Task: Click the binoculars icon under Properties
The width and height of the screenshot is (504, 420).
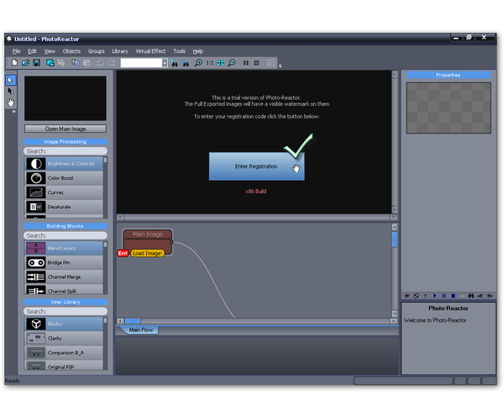Action: pos(471,296)
